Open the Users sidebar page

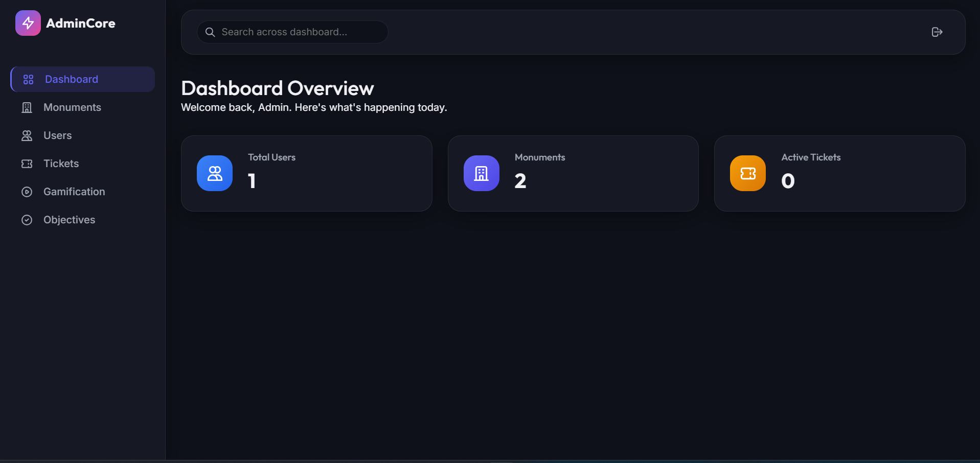pyautogui.click(x=83, y=135)
